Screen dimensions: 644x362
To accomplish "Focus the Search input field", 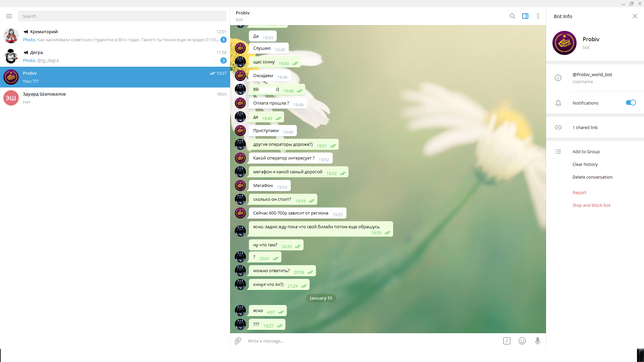I will coord(122,16).
